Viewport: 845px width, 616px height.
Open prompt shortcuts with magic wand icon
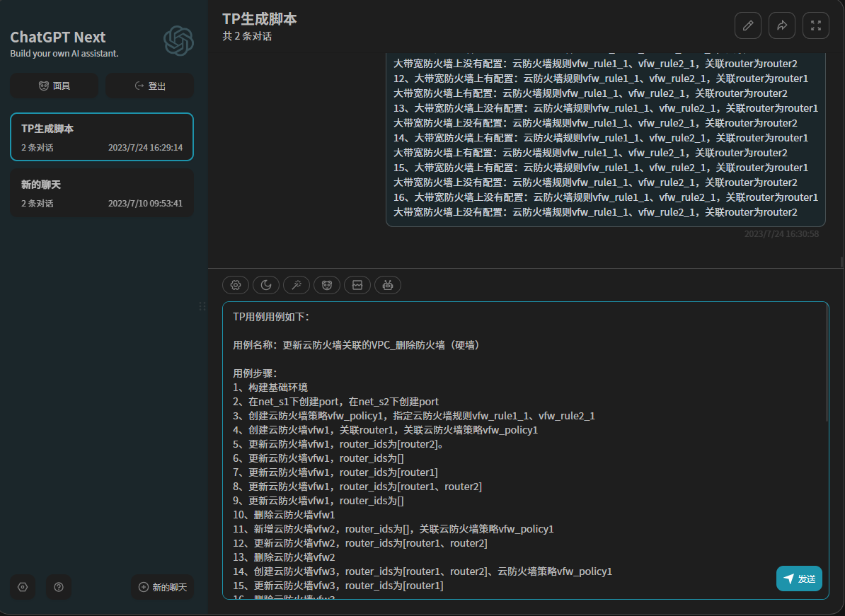pyautogui.click(x=297, y=285)
